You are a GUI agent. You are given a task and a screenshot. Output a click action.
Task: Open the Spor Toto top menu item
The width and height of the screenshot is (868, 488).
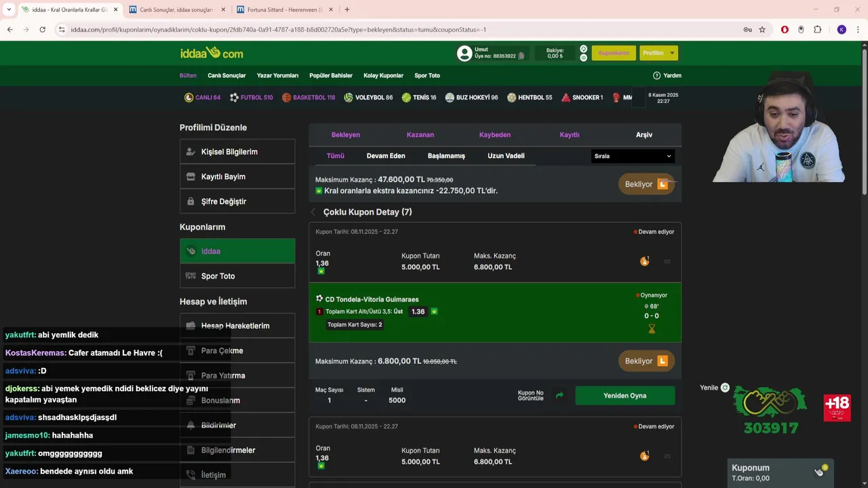427,75
